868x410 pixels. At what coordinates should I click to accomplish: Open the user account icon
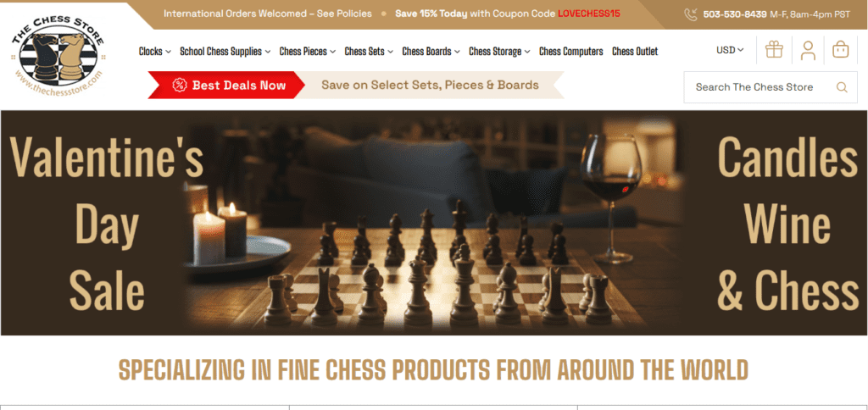pos(808,50)
